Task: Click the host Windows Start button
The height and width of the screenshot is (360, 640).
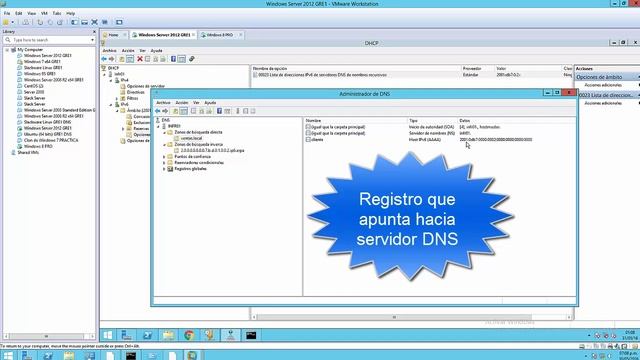Action: 8,356
